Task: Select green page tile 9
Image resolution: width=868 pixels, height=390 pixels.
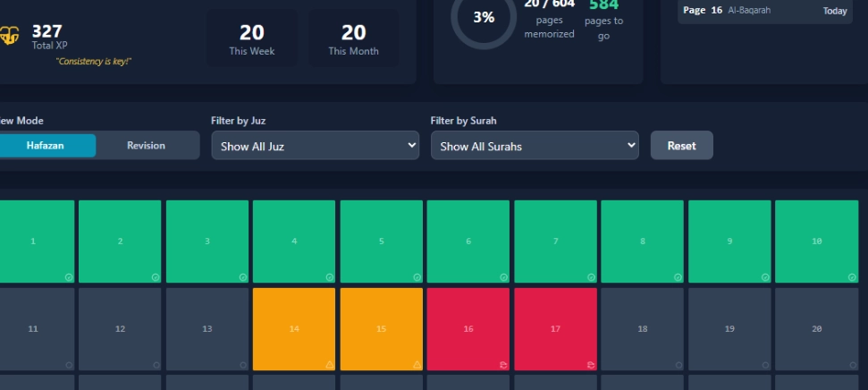Action: pyautogui.click(x=729, y=242)
